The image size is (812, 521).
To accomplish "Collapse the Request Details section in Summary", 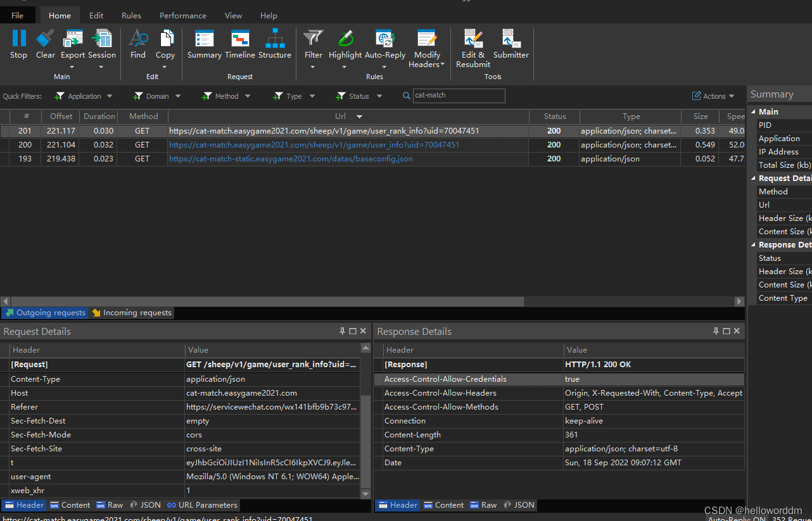I will pyautogui.click(x=754, y=178).
